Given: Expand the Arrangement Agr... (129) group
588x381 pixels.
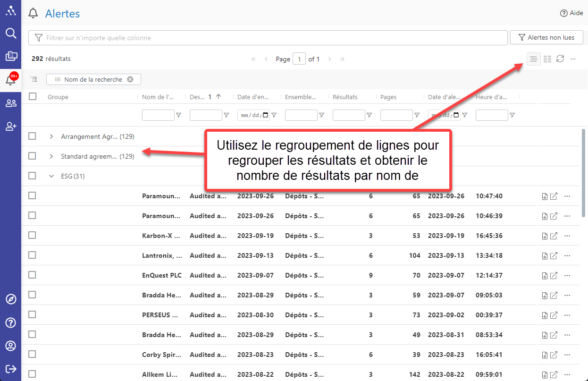Looking at the screenshot, I should tap(51, 136).
